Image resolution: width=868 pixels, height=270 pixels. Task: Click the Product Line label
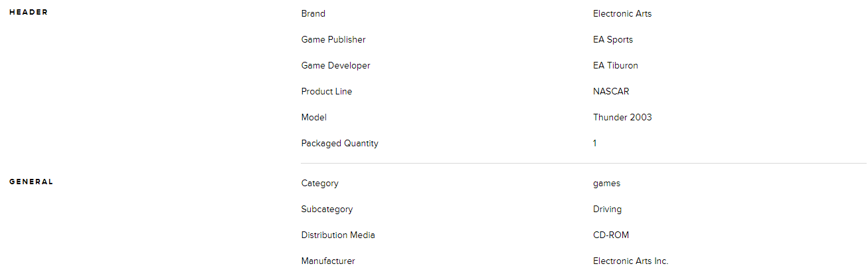[x=326, y=91]
